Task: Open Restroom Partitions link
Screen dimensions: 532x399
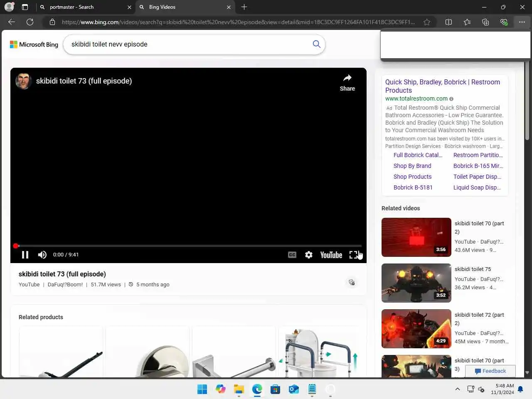Action: 478,155
